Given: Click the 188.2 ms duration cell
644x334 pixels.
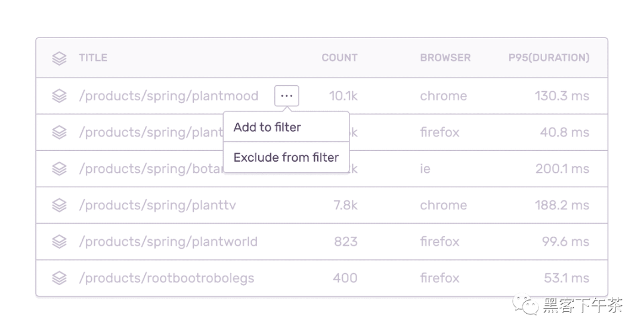Looking at the screenshot, I should click(562, 205).
